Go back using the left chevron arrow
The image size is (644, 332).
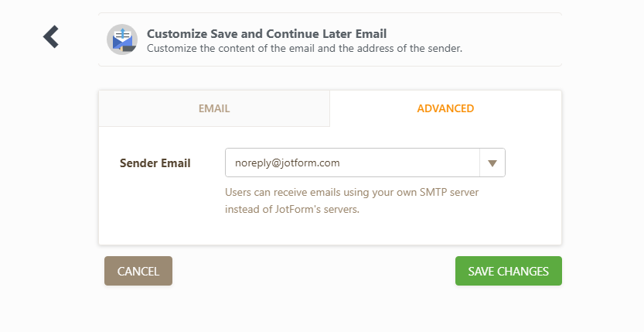pos(51,36)
